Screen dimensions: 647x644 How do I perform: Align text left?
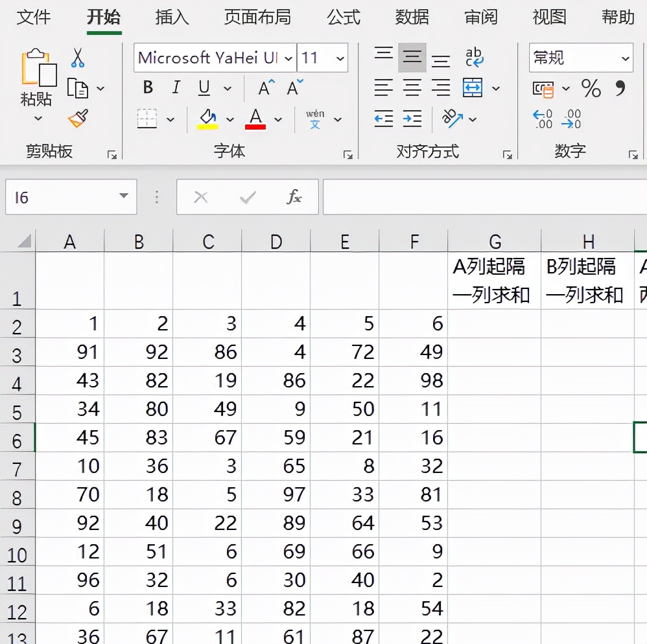coord(383,88)
